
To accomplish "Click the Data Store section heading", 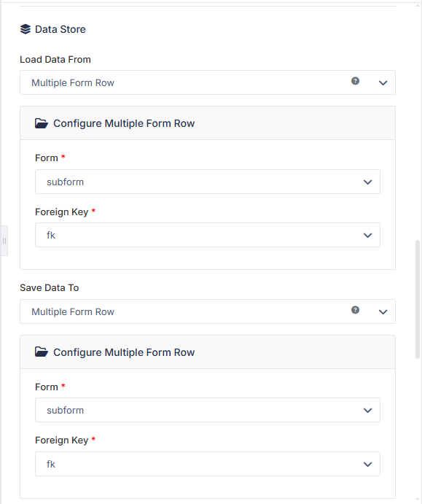I will (60, 29).
